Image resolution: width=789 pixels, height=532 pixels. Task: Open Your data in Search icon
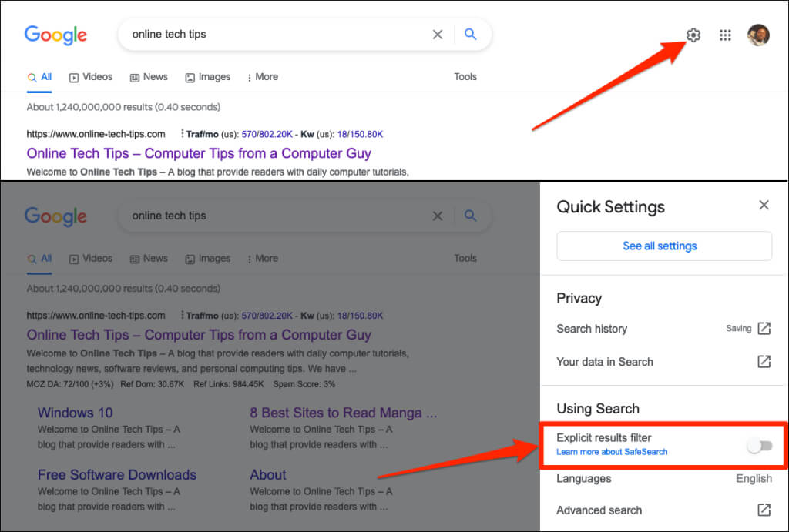[764, 362]
